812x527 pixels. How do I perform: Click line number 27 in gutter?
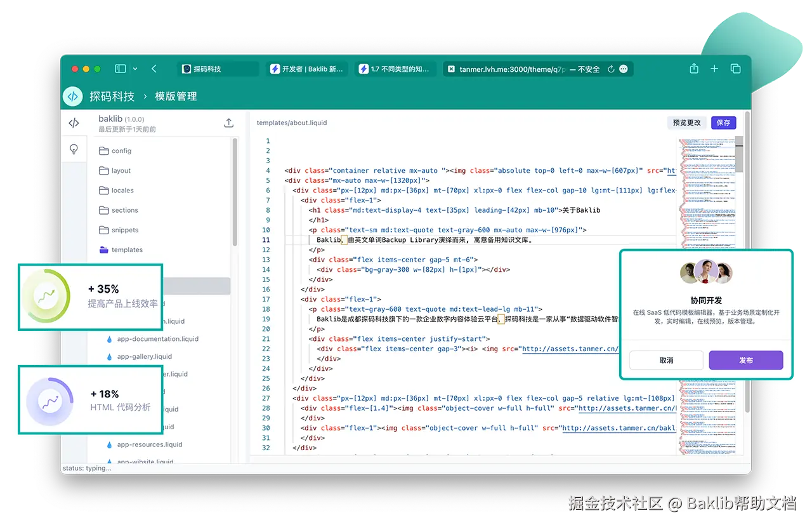(266, 398)
